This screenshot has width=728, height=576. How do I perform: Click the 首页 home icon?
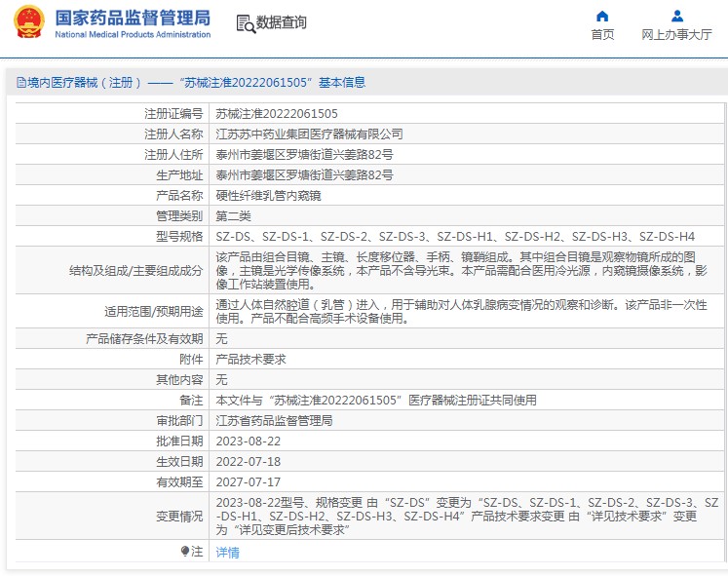point(602,17)
